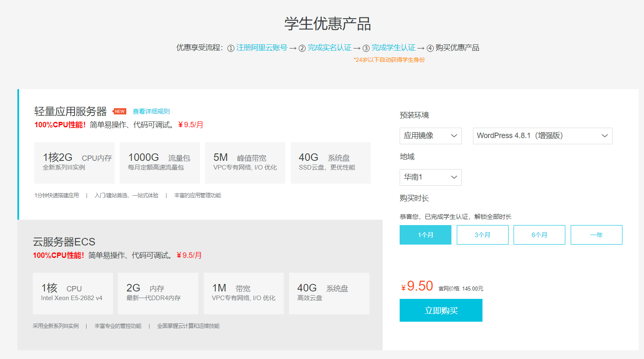
Task: Click the 5M 峰值带宽 spec card
Action: 245,163
